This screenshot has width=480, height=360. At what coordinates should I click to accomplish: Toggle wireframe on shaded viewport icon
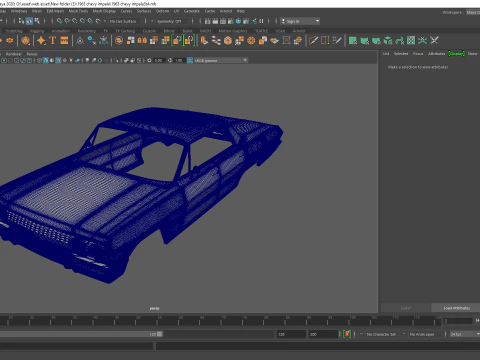pyautogui.click(x=58, y=60)
